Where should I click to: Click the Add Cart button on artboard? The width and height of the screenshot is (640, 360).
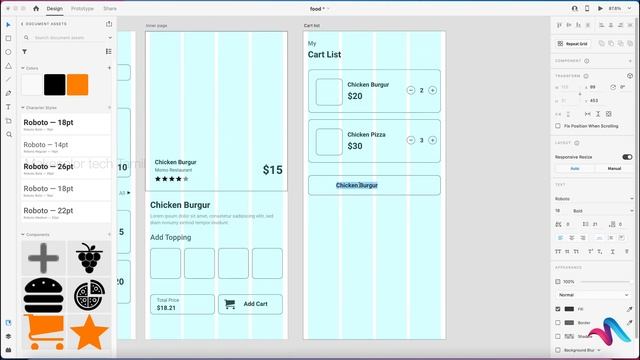point(250,304)
